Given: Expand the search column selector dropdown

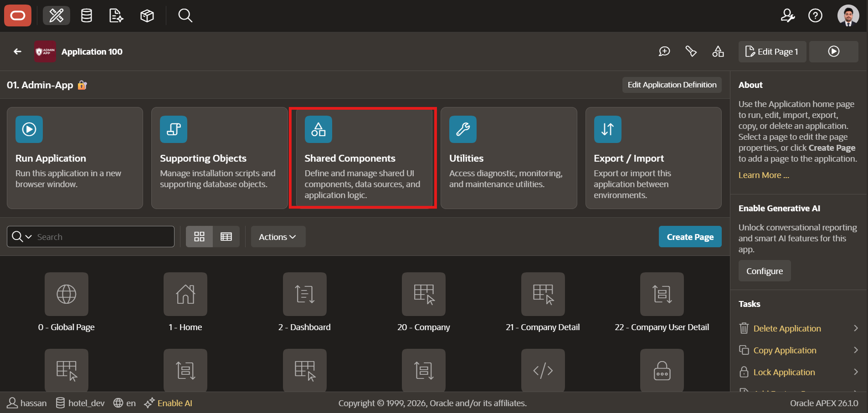Looking at the screenshot, I should coord(21,237).
